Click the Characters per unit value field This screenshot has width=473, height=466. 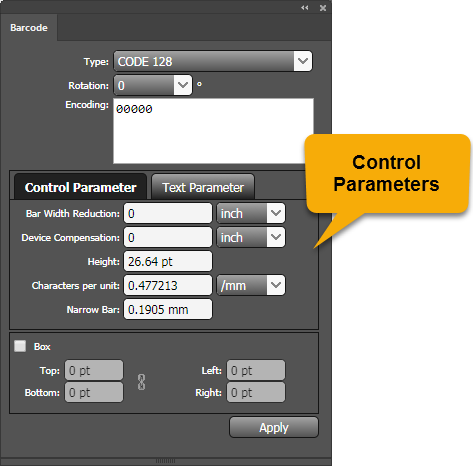pyautogui.click(x=168, y=285)
